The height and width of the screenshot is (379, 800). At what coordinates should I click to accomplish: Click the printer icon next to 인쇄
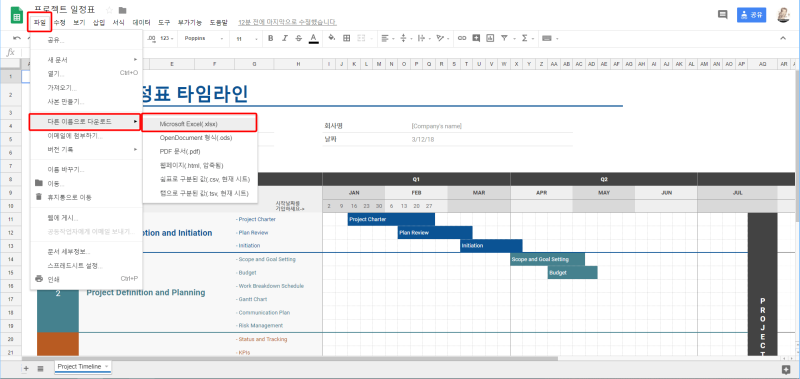click(39, 279)
